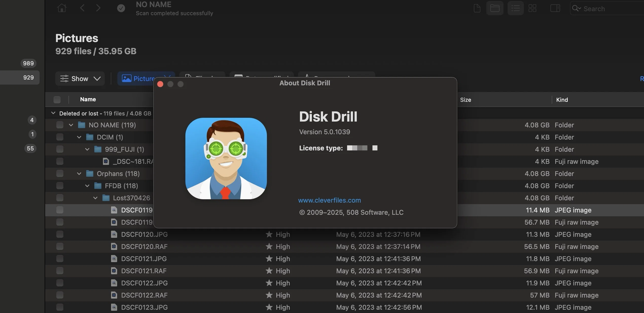Select sidebar category with 1 item
The height and width of the screenshot is (313, 644).
32,134
